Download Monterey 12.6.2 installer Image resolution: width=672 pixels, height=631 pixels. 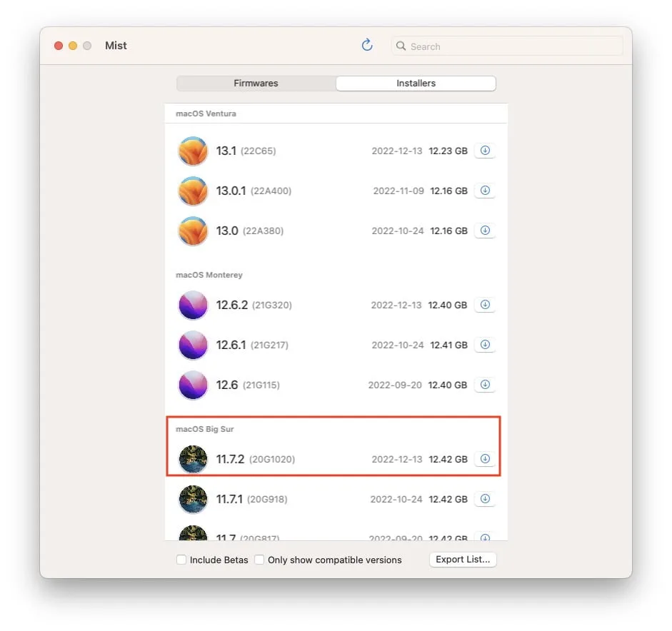click(x=485, y=305)
